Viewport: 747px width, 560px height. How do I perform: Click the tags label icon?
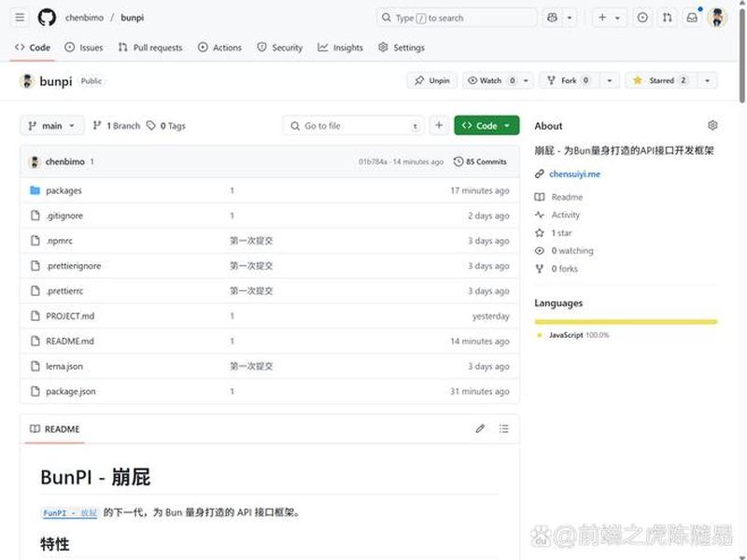[x=151, y=126]
